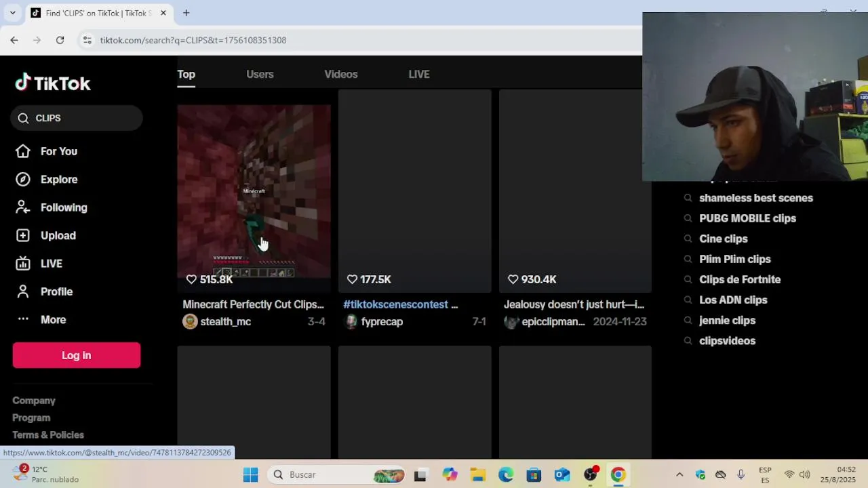868x488 pixels.
Task: Switch to the Users tab
Action: click(260, 74)
